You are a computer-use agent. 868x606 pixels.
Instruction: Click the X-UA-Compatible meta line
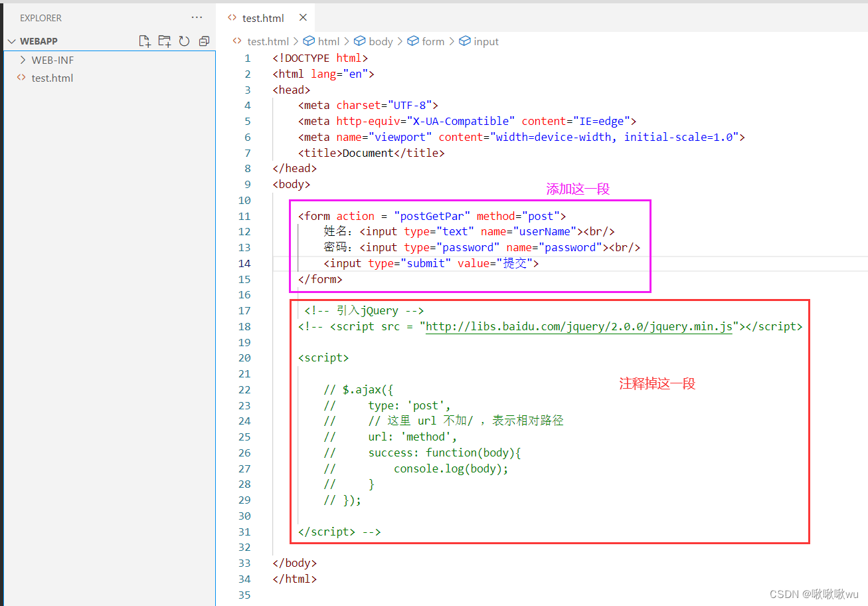[x=468, y=121]
